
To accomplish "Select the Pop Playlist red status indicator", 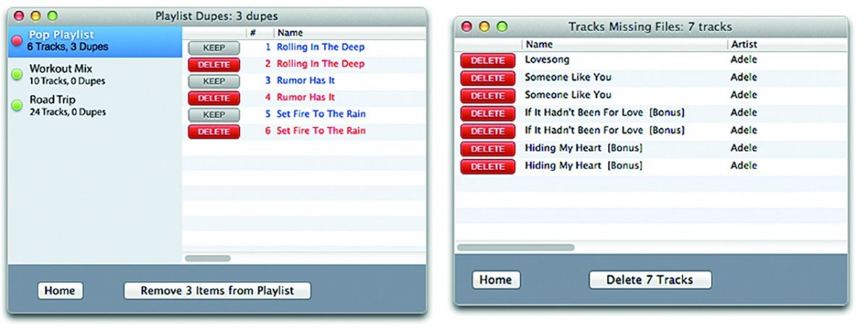I will [17, 40].
